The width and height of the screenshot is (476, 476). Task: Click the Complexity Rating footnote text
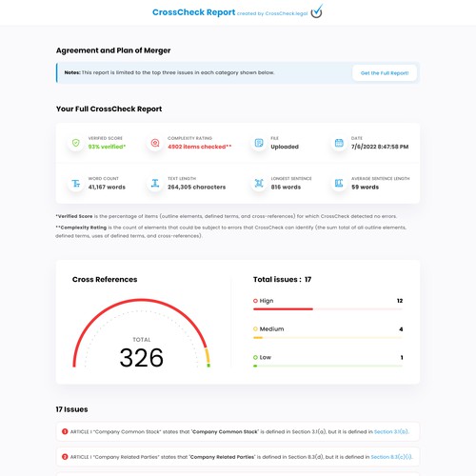pos(231,231)
